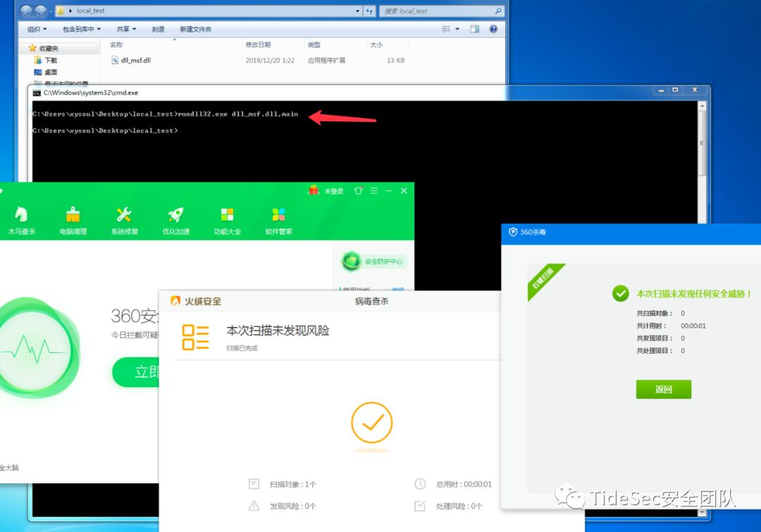Sort by the 类型 column header
Screen dimensions: 761x532
tap(314, 44)
